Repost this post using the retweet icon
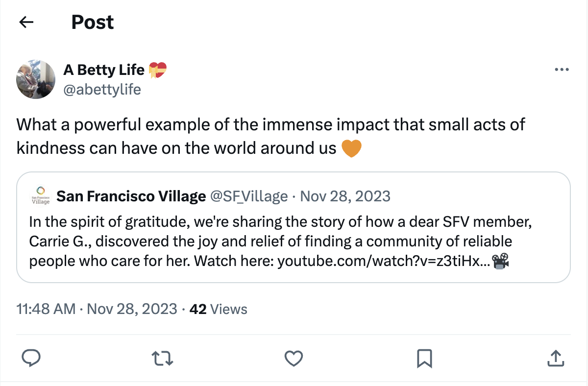This screenshot has width=588, height=386. pyautogui.click(x=162, y=358)
